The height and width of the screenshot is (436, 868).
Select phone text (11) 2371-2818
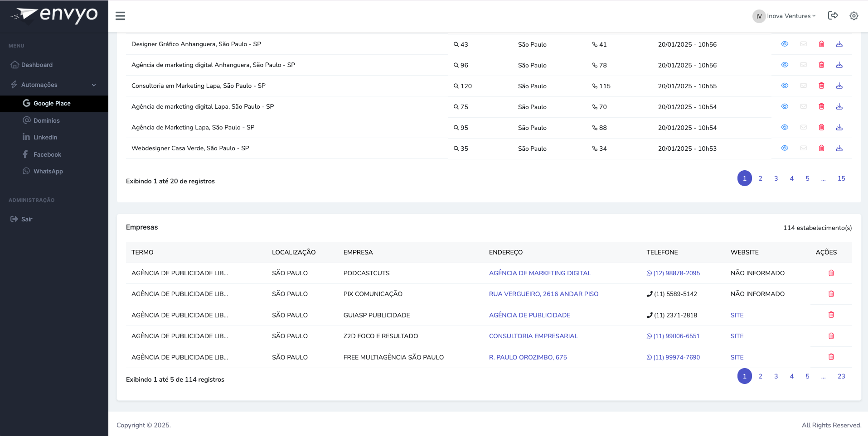675,316
